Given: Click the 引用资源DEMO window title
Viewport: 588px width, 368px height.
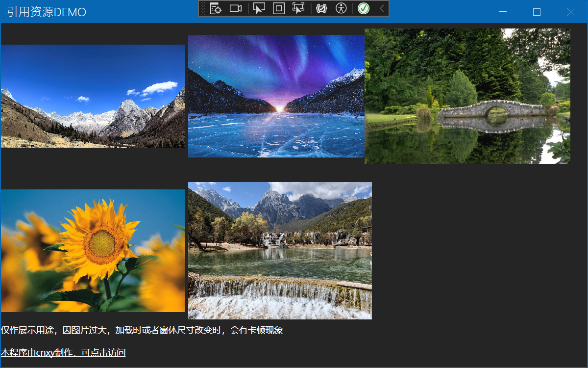Looking at the screenshot, I should tap(47, 12).
